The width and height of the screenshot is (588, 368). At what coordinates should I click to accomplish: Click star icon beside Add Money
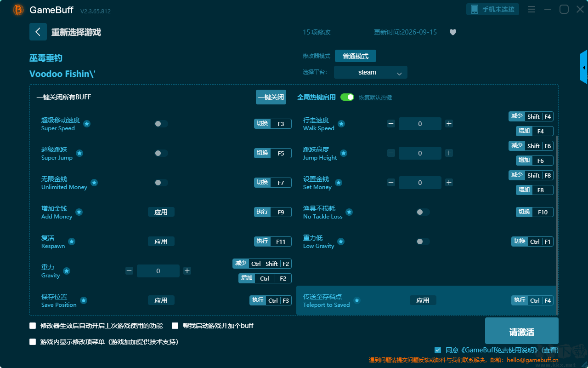pyautogui.click(x=79, y=212)
